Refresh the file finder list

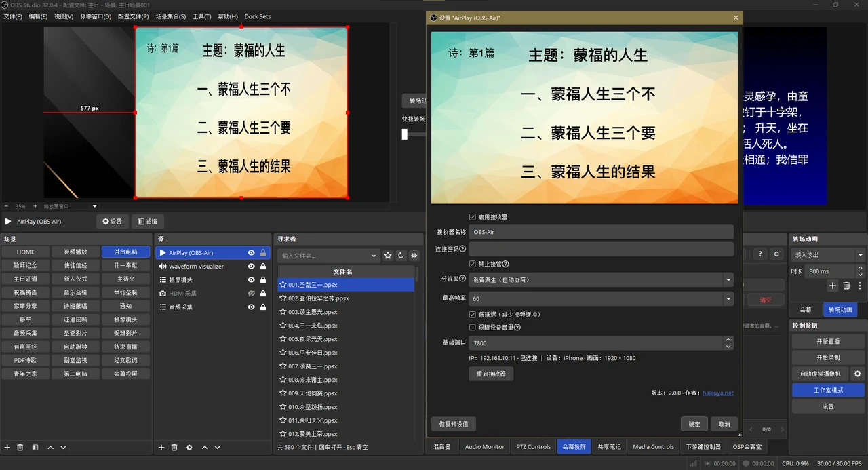pyautogui.click(x=401, y=256)
